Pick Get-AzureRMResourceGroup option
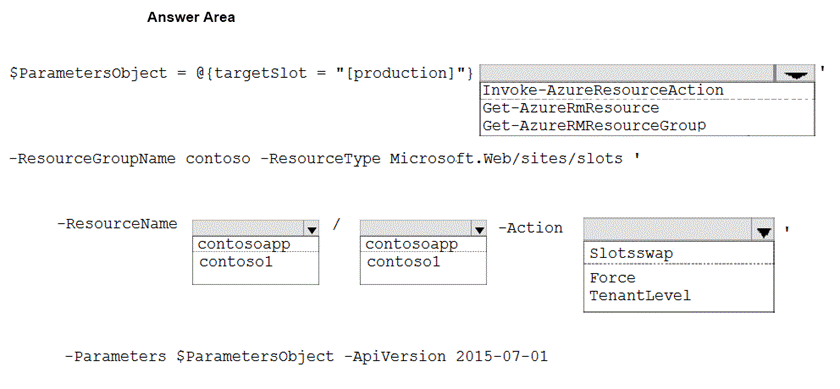Image resolution: width=840 pixels, height=389 pixels. coord(594,125)
